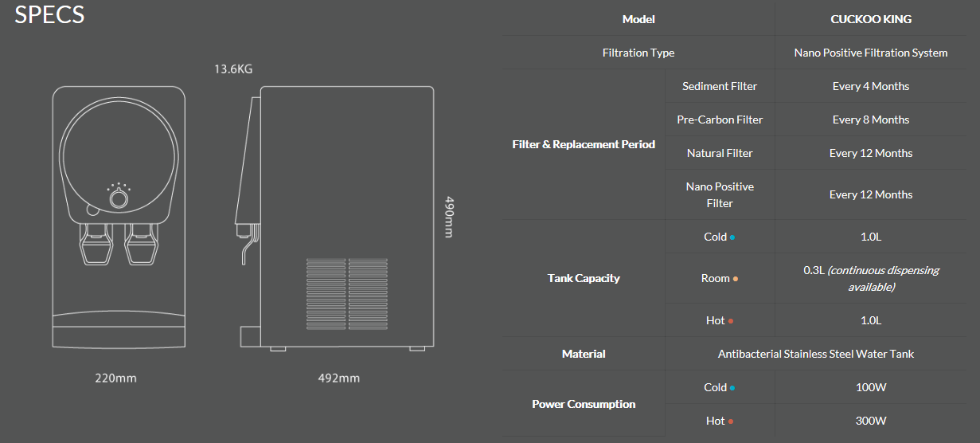This screenshot has width=980, height=443.
Task: Click the Tank Capacity row header
Action: [584, 278]
